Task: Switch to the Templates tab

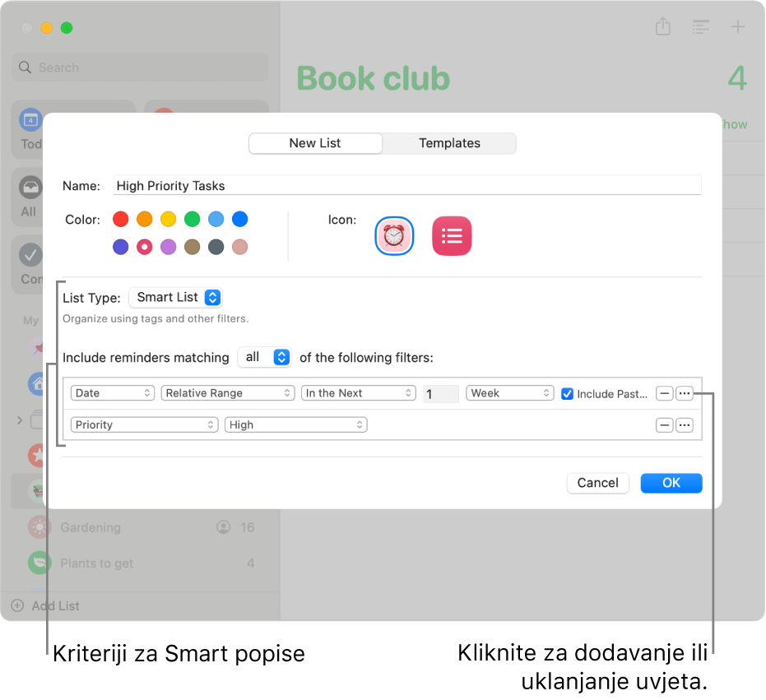Action: (449, 143)
